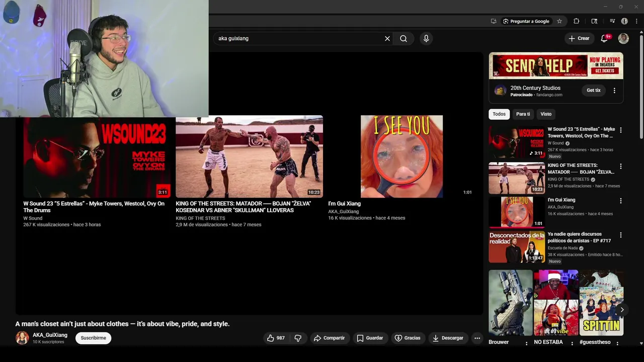The height and width of the screenshot is (362, 644).
Task: Open sidebar title Ya nadie quiere discursos
Action: pyautogui.click(x=579, y=237)
